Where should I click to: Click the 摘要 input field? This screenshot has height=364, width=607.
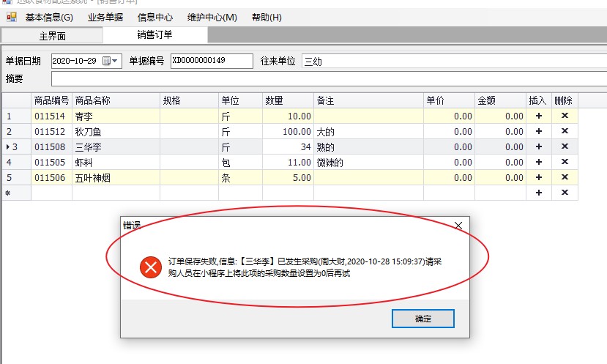tap(329, 78)
